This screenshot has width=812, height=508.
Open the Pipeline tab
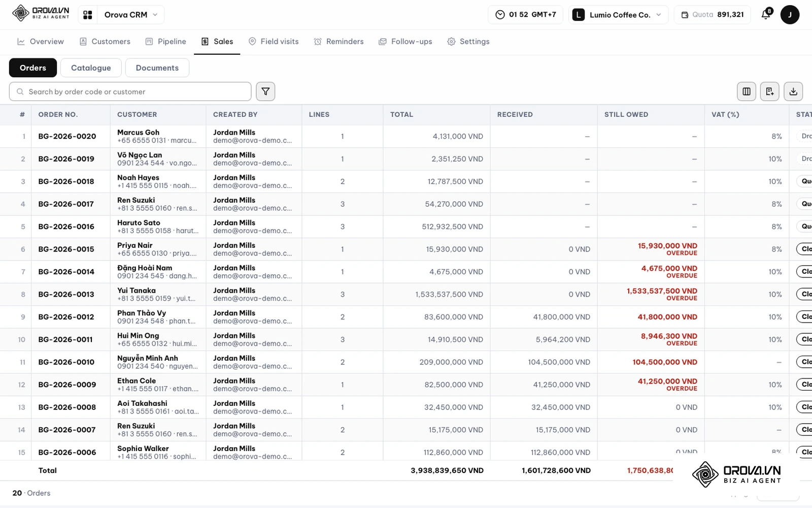(x=166, y=42)
